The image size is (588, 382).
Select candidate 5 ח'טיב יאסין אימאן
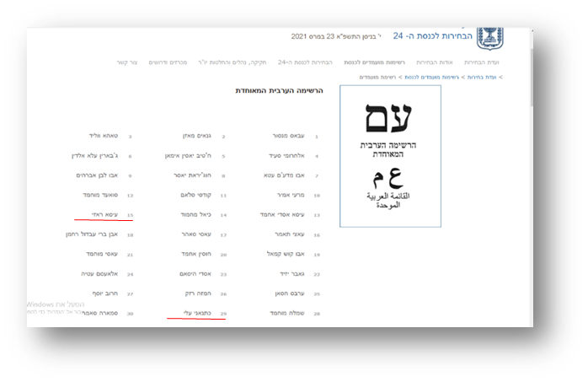click(x=188, y=156)
